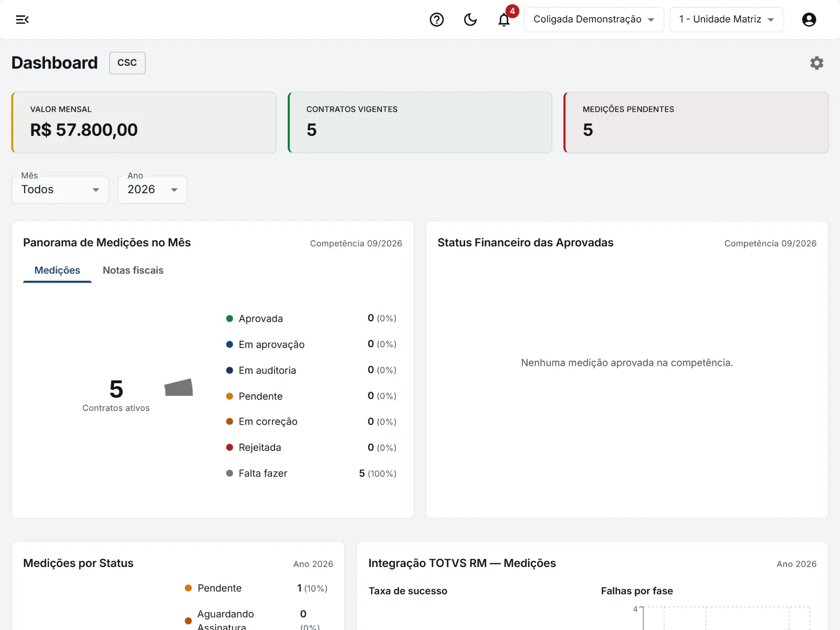The width and height of the screenshot is (840, 630).
Task: Click the green Aprovada color dot
Action: tap(229, 319)
